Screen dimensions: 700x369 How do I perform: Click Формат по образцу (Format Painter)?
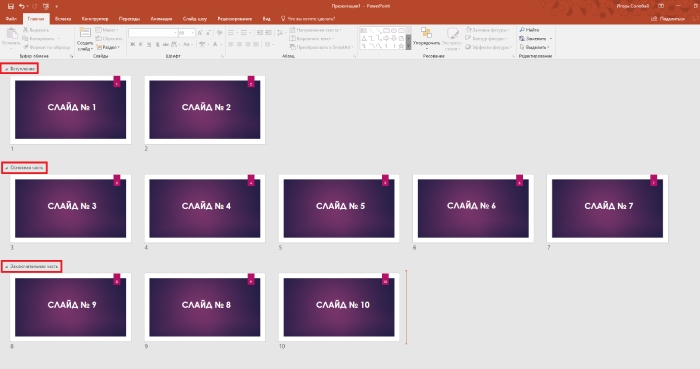(47, 47)
